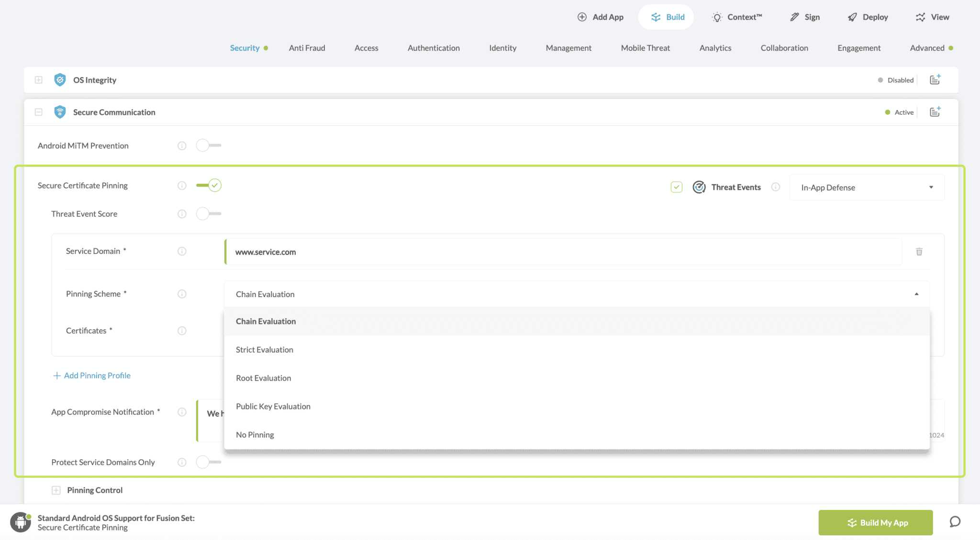Expand the Pinning Control section
Image resolution: width=980 pixels, height=540 pixels.
56,490
